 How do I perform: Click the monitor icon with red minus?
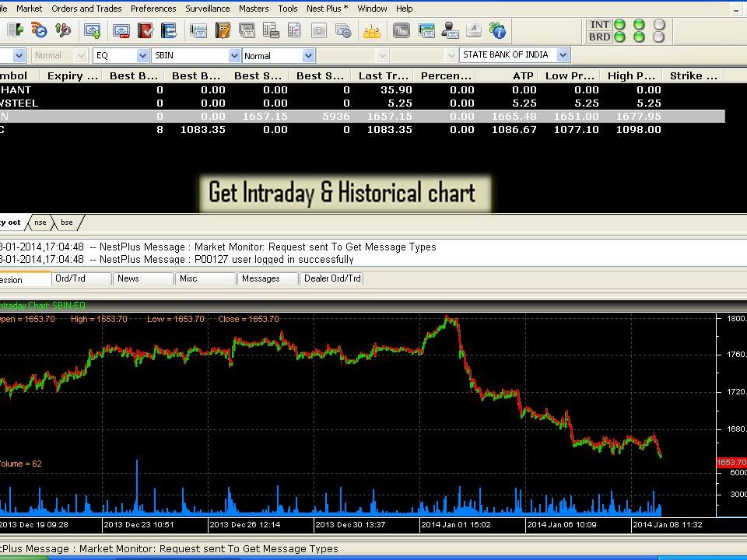point(121,31)
